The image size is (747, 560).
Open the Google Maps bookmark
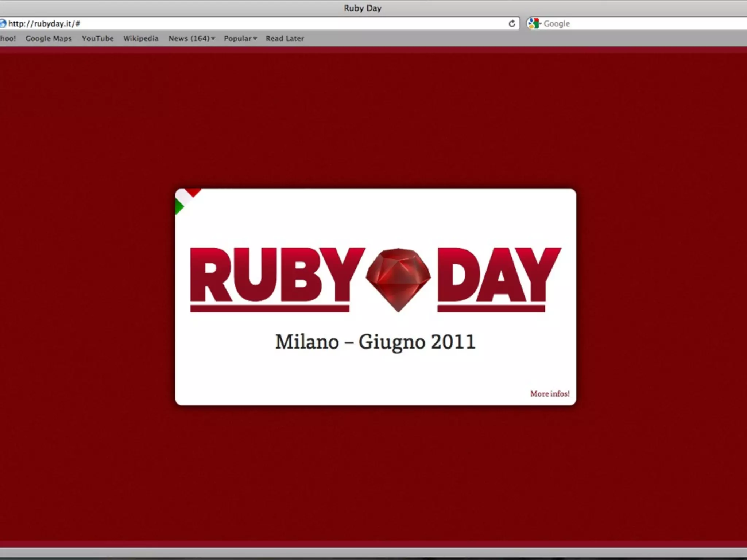49,39
